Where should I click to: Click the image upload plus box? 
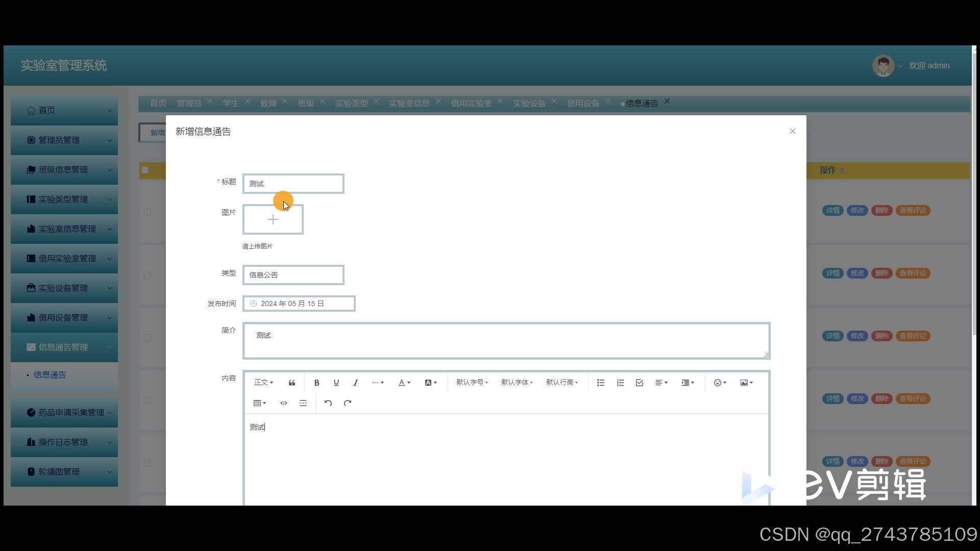pos(273,219)
